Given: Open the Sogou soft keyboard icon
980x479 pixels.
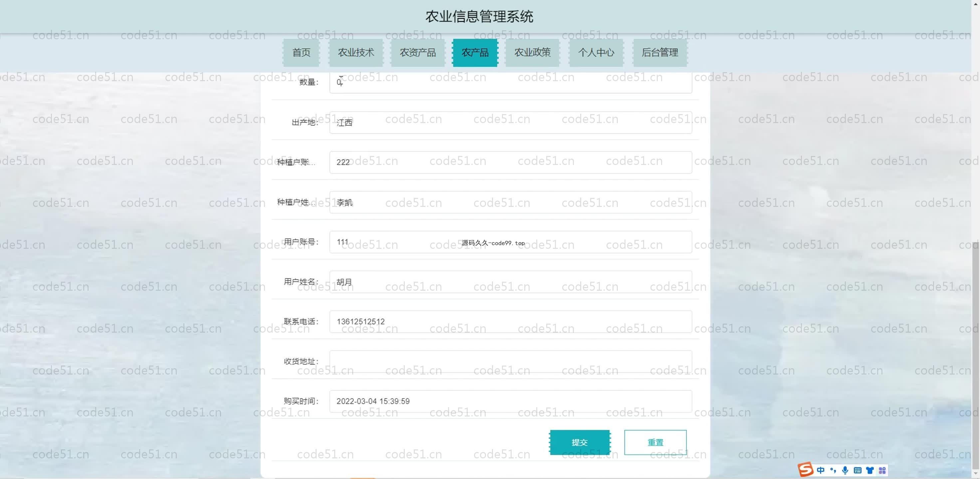Looking at the screenshot, I should 857,470.
